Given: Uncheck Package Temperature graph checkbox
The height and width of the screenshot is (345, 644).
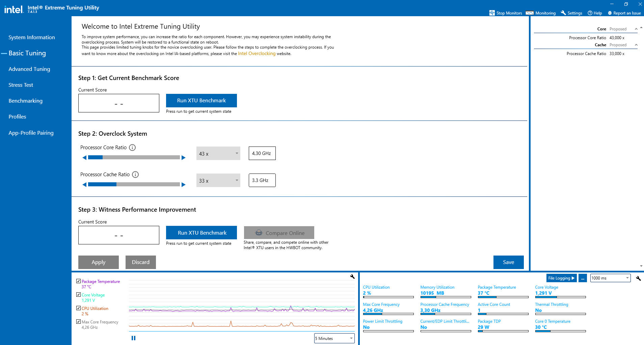Looking at the screenshot, I should tap(78, 281).
